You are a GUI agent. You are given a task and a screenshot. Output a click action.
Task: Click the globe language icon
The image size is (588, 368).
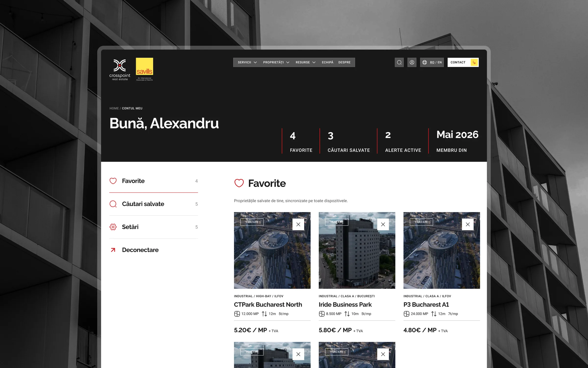pyautogui.click(x=425, y=62)
